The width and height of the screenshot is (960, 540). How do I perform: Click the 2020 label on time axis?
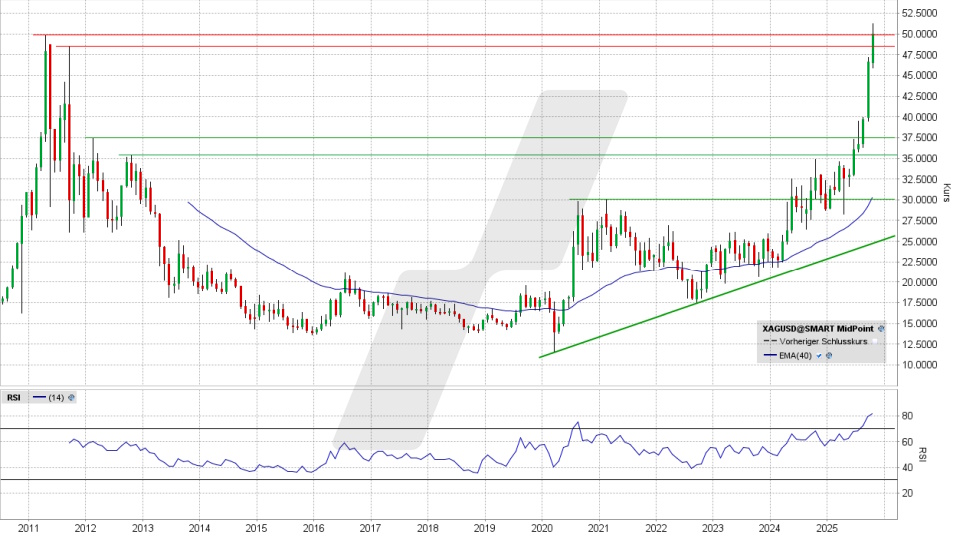pos(541,527)
